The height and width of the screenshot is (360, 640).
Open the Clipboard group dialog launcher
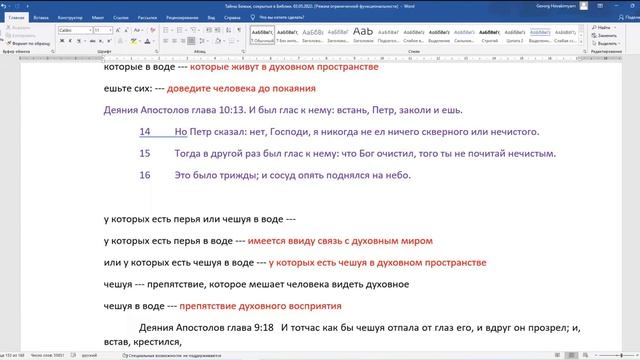click(x=53, y=52)
